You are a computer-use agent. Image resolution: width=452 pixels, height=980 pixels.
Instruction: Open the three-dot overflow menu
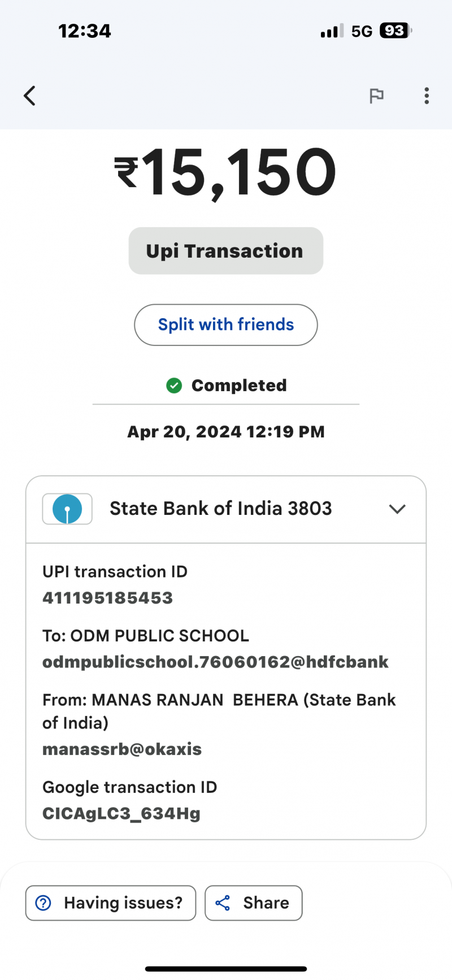(x=427, y=96)
